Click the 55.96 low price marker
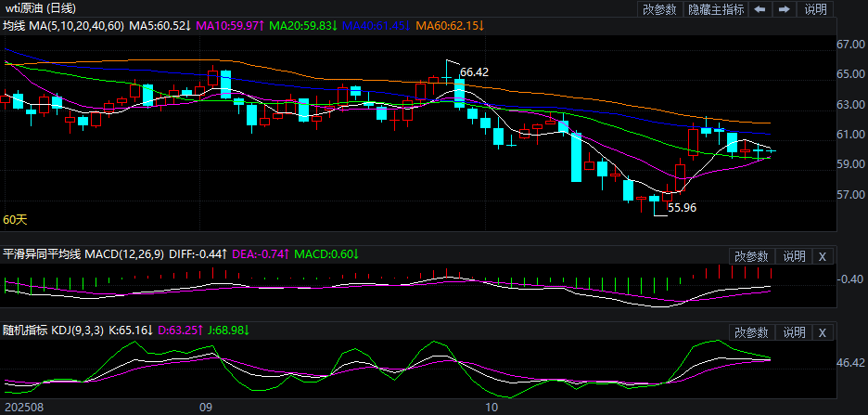Screen dimensions: 868x415 pyautogui.click(x=682, y=208)
